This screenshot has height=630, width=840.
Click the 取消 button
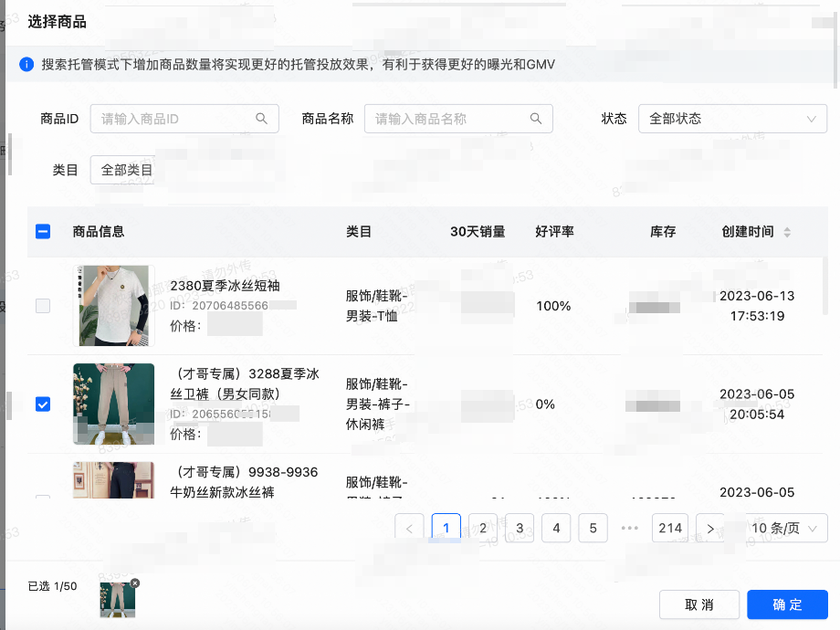click(699, 604)
